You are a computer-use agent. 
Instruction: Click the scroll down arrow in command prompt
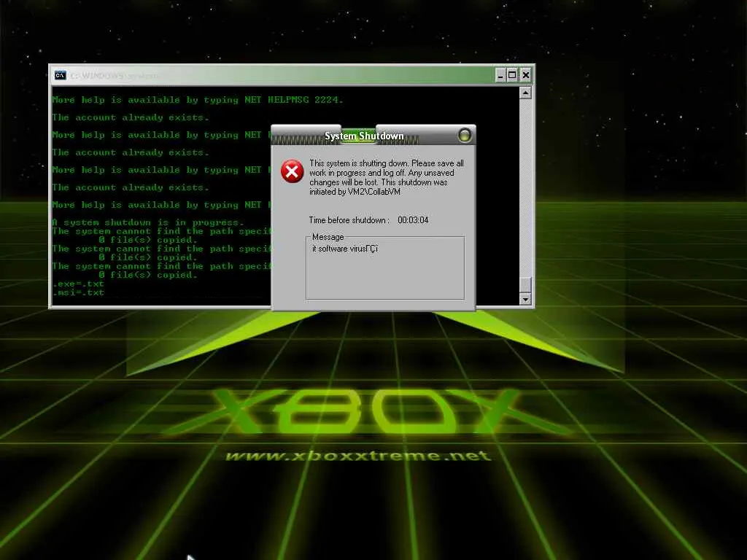525,299
